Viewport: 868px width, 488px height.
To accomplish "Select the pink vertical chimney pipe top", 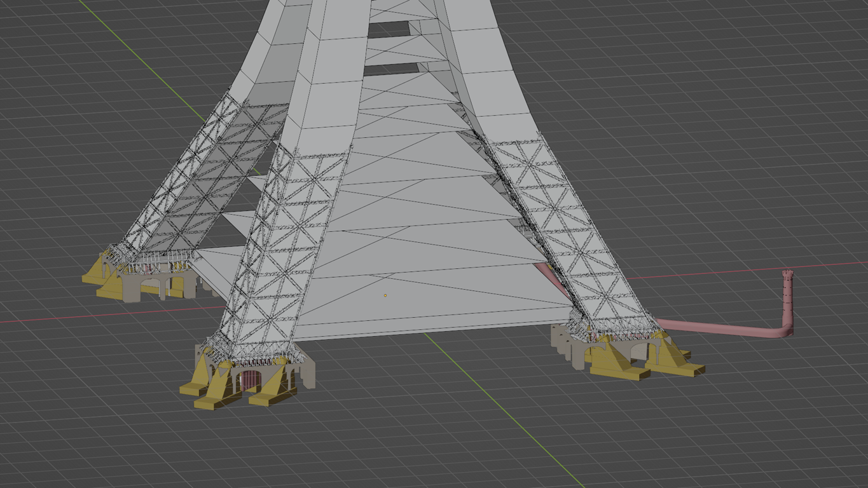I will pyautogui.click(x=788, y=274).
